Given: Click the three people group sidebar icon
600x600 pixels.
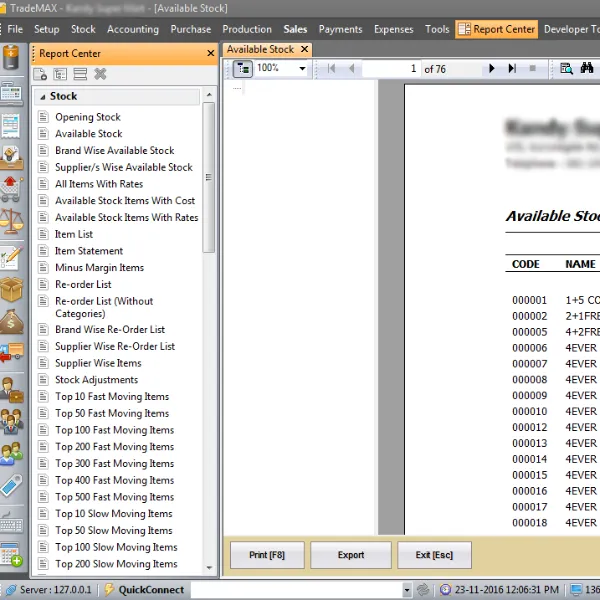Looking at the screenshot, I should (11, 421).
